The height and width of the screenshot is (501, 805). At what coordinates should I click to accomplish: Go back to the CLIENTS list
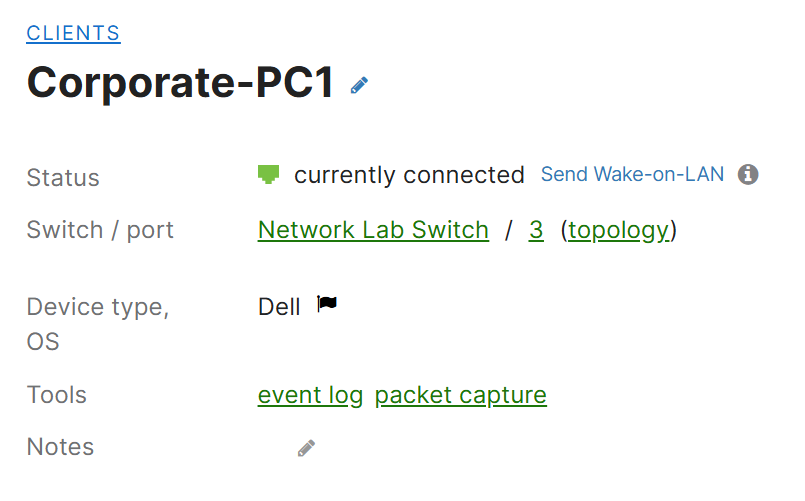pos(73,33)
